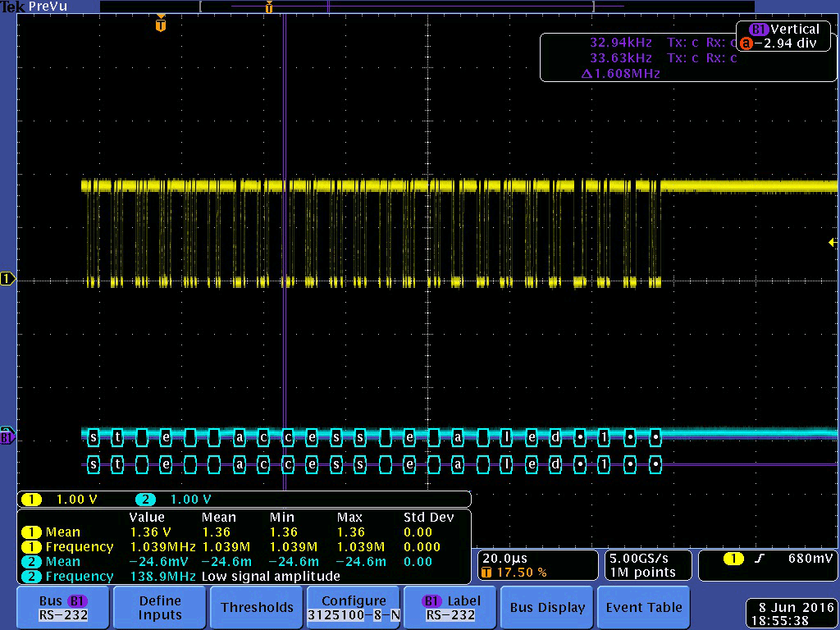Click the trigger level readout 680mV

tap(810, 558)
